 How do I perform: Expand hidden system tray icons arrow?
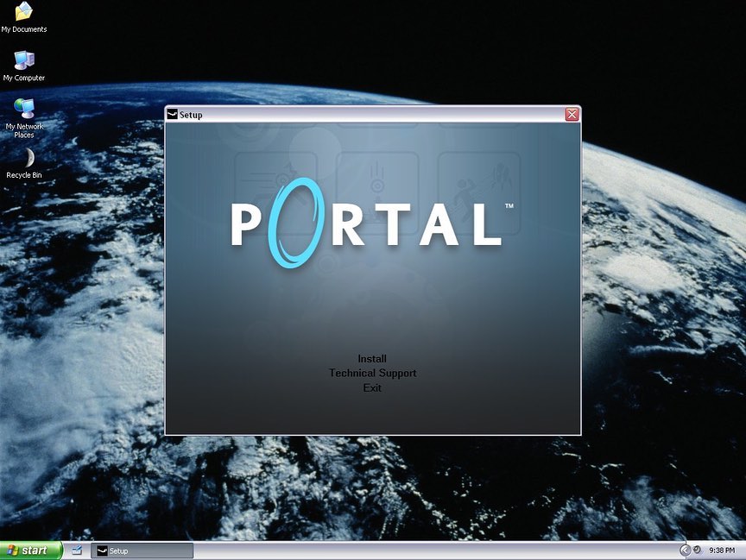pos(685,551)
